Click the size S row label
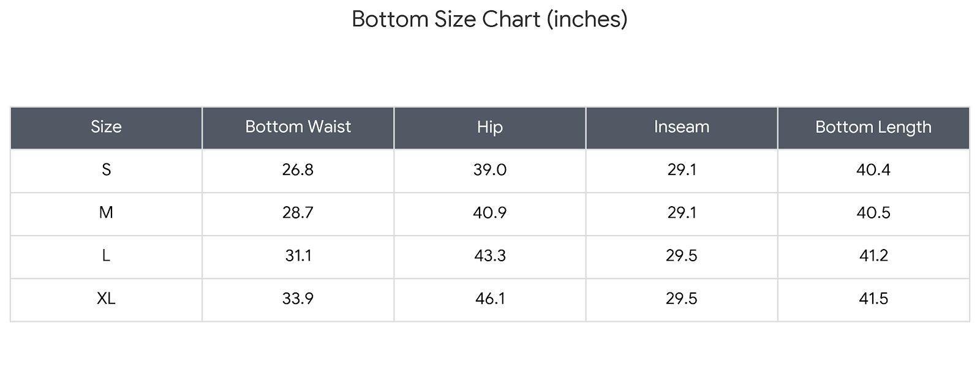The width and height of the screenshot is (980, 383). click(106, 170)
